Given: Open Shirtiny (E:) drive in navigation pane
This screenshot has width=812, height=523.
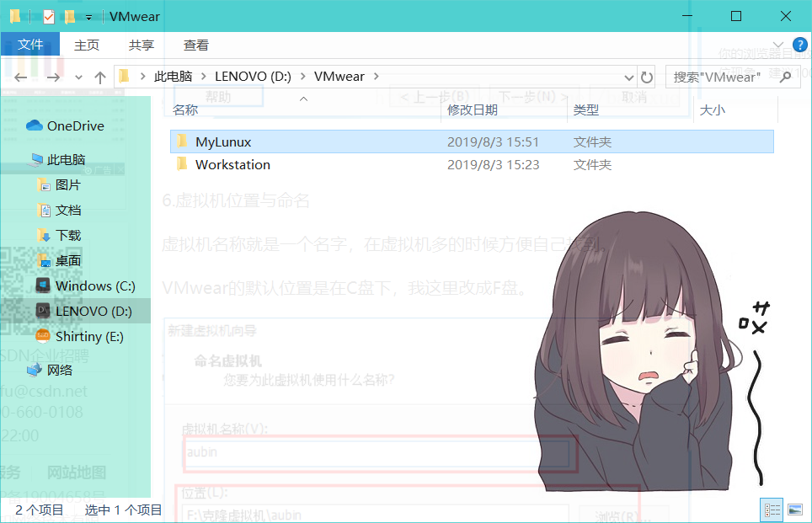Looking at the screenshot, I should click(x=89, y=337).
